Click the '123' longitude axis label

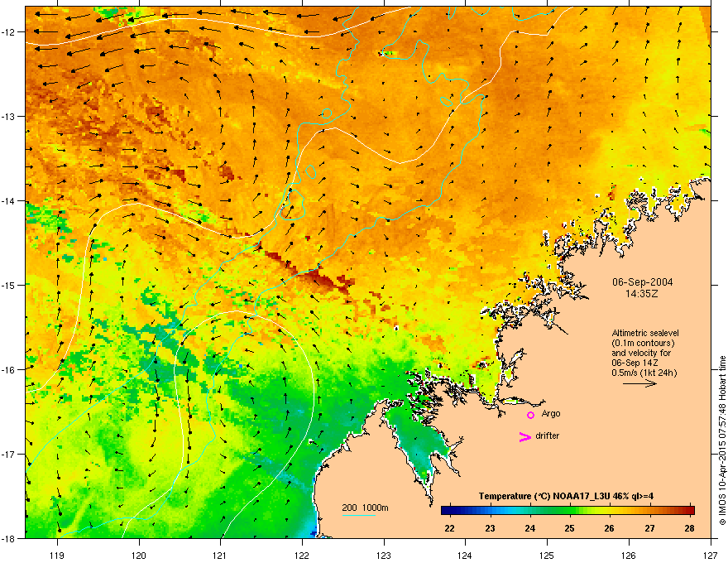click(384, 555)
